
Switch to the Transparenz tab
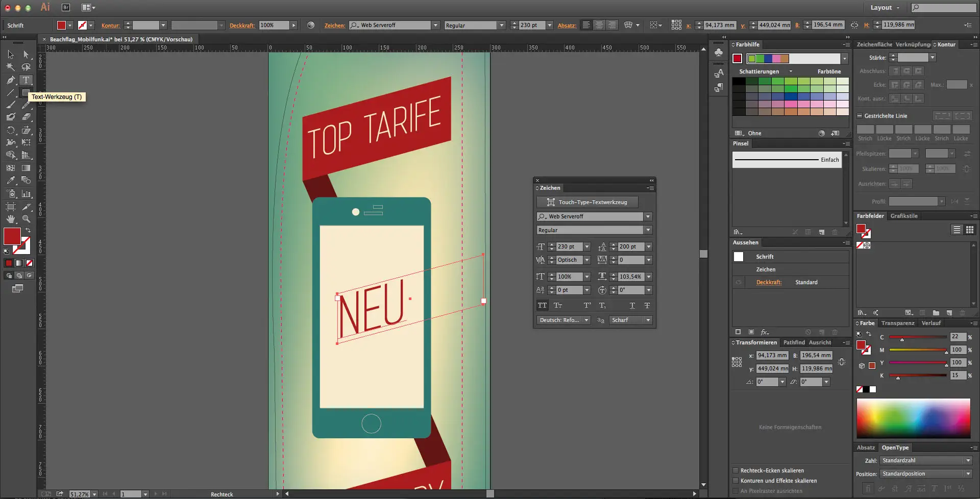tap(897, 323)
